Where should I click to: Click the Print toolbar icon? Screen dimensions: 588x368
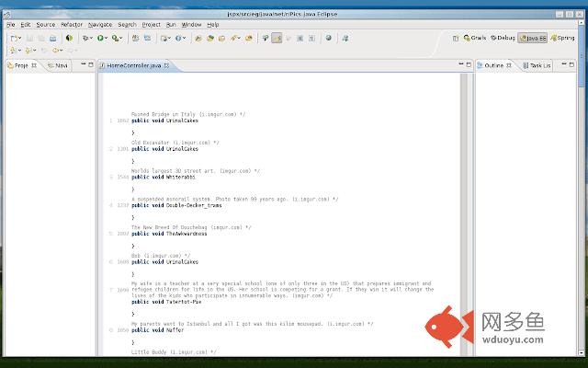53,39
